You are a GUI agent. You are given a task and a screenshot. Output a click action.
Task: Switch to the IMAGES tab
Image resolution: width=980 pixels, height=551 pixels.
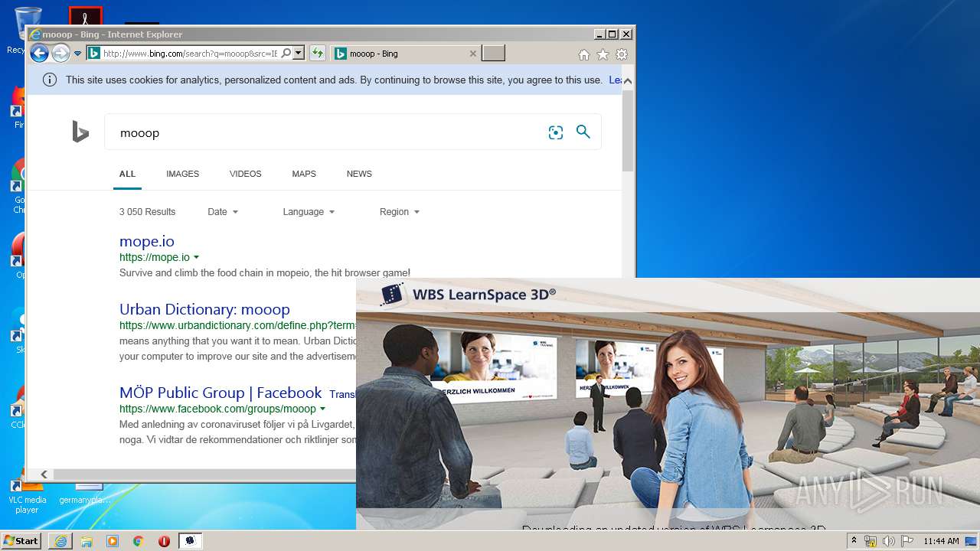[x=182, y=174]
